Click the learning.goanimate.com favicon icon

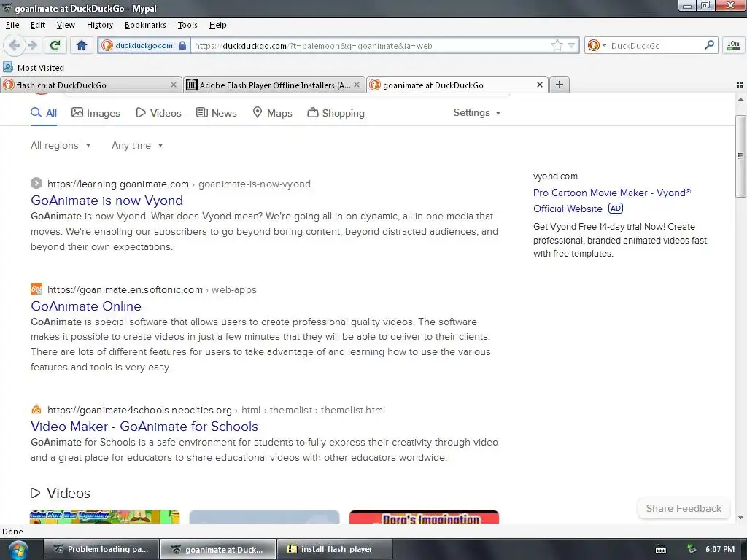point(36,183)
